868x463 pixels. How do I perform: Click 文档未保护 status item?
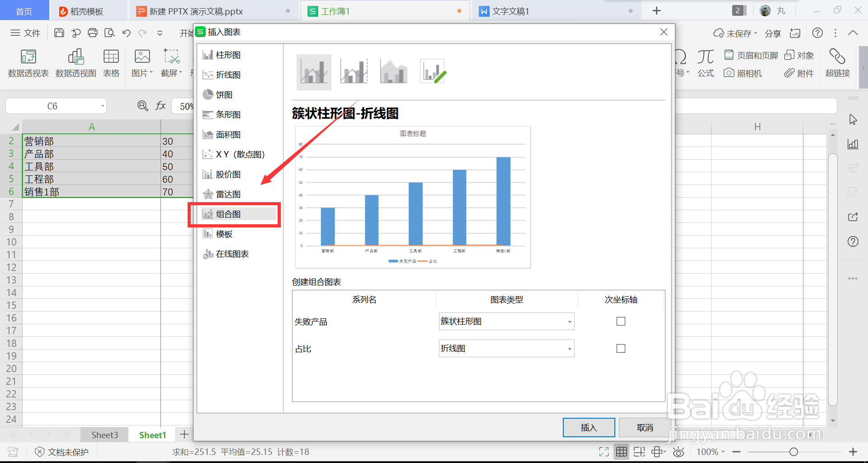62,452
